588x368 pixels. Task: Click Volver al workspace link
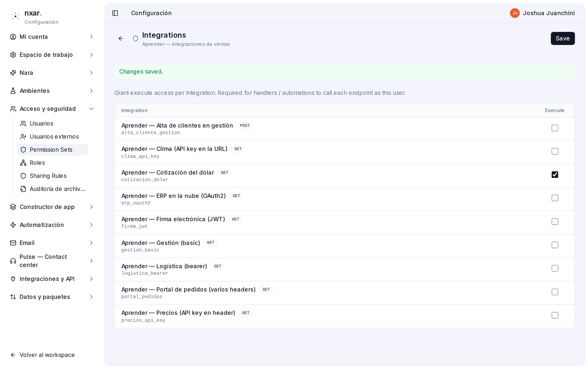[x=42, y=355]
